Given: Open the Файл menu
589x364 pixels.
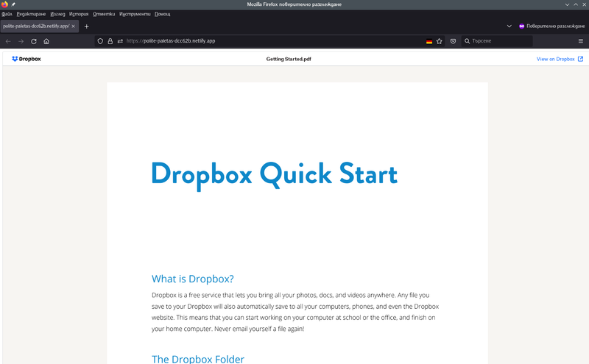Looking at the screenshot, I should click(x=7, y=14).
